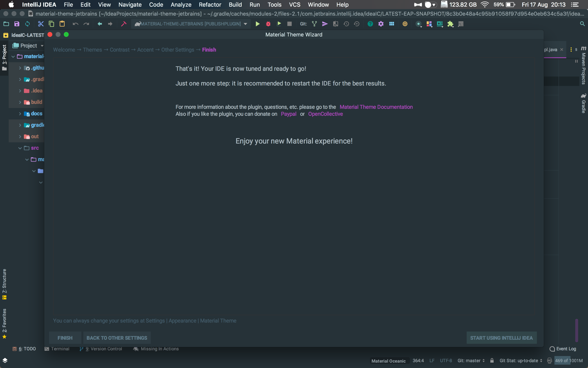The height and width of the screenshot is (368, 588).
Task: Click the Git Revert icon
Action: tap(357, 24)
